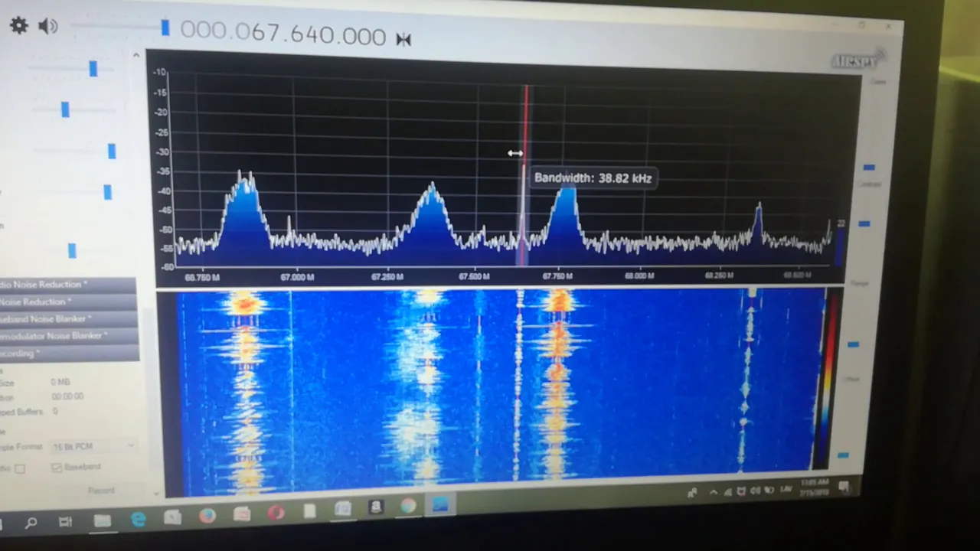
Task: Select the SDR# app in the taskbar
Action: click(x=441, y=504)
